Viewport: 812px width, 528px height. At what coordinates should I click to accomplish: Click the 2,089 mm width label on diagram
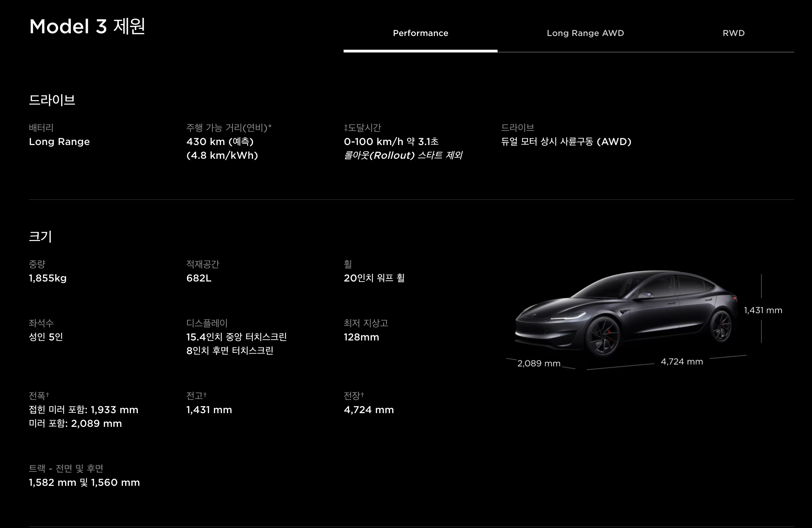click(539, 363)
